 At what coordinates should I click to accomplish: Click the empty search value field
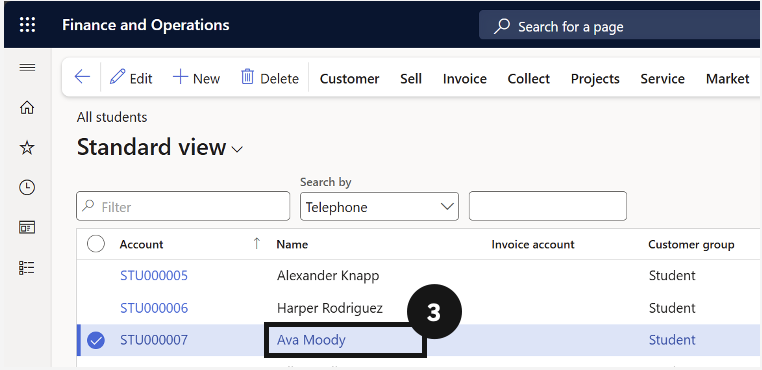(548, 206)
